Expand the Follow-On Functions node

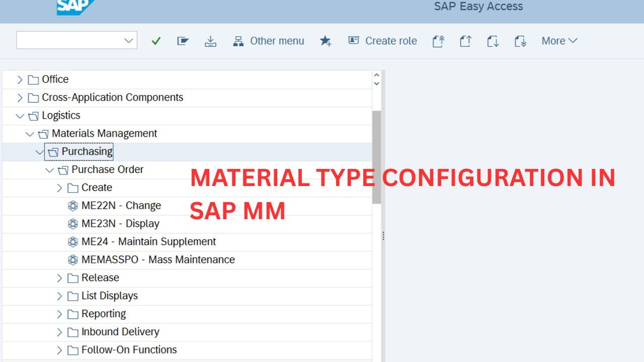[x=59, y=350]
